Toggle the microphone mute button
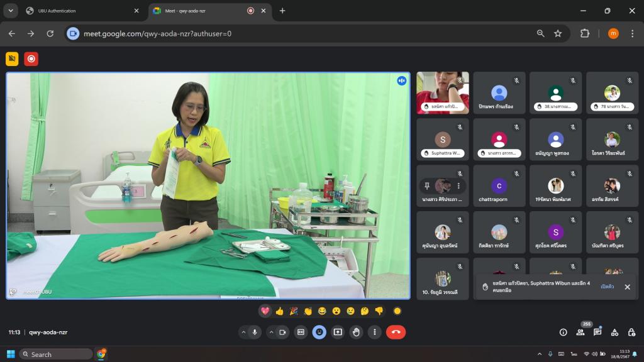The width and height of the screenshot is (644, 362). (x=255, y=332)
